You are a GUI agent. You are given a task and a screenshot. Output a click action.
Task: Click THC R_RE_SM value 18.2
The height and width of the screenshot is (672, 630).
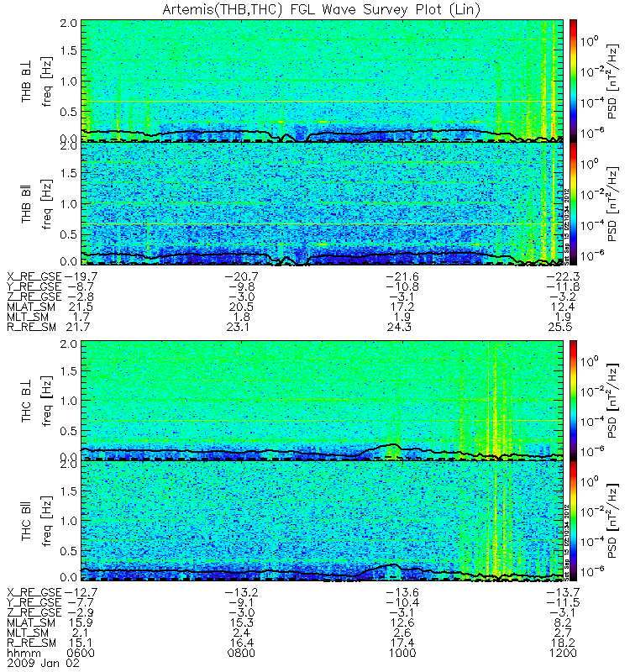pyautogui.click(x=563, y=643)
